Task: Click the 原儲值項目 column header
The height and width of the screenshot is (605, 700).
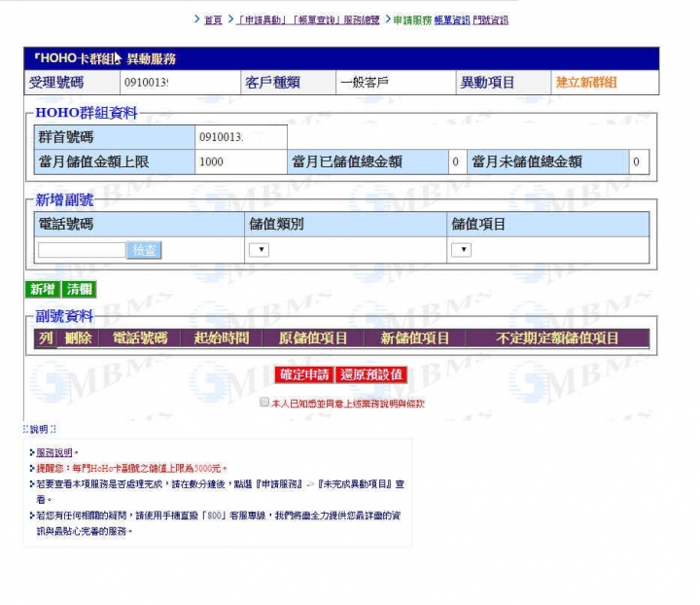Action: 313,338
